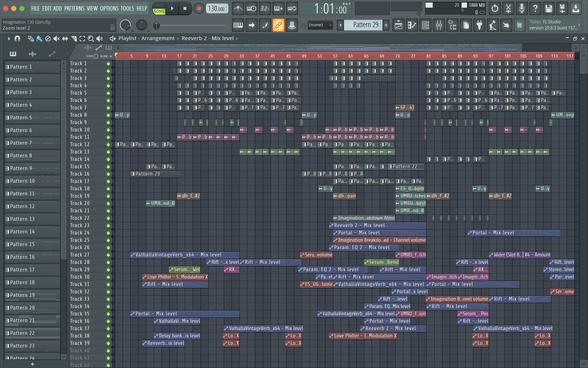The width and height of the screenshot is (588, 368).
Task: Open the Mixer view
Action: tap(439, 25)
